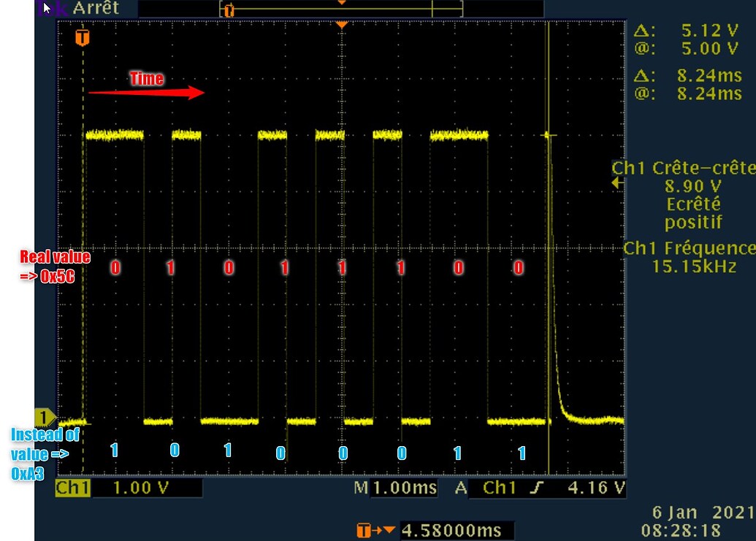The image size is (756, 541).
Task: Click the M 1.00ms timebase readout
Action: click(402, 488)
